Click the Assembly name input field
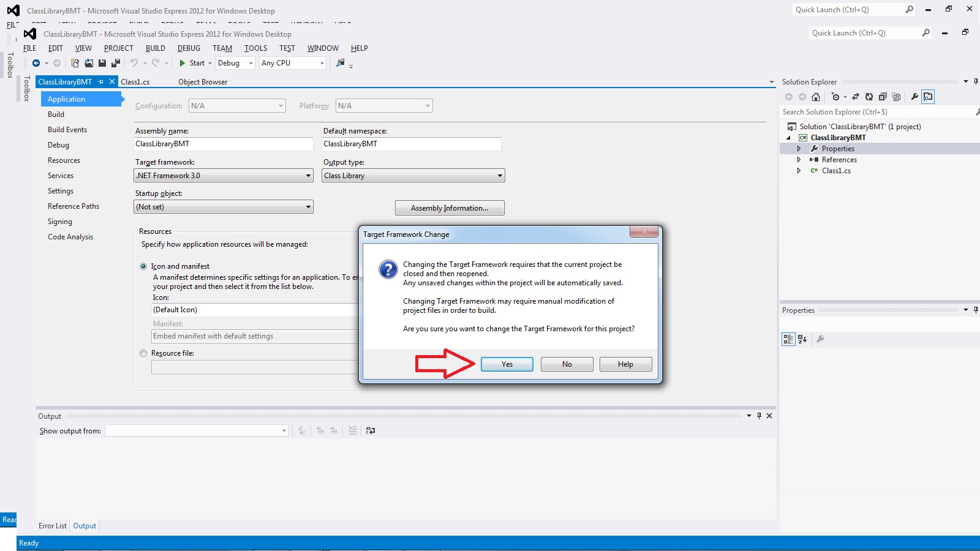The width and height of the screenshot is (980, 551). [x=224, y=144]
